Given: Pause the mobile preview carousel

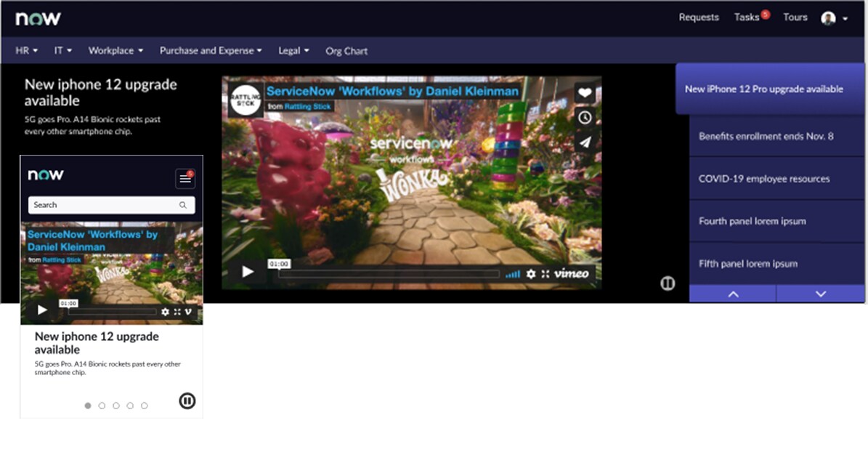Looking at the screenshot, I should tap(187, 400).
